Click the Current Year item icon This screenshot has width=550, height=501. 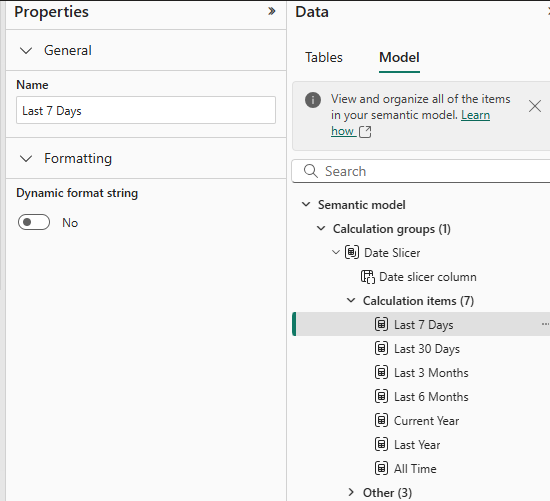coord(381,420)
